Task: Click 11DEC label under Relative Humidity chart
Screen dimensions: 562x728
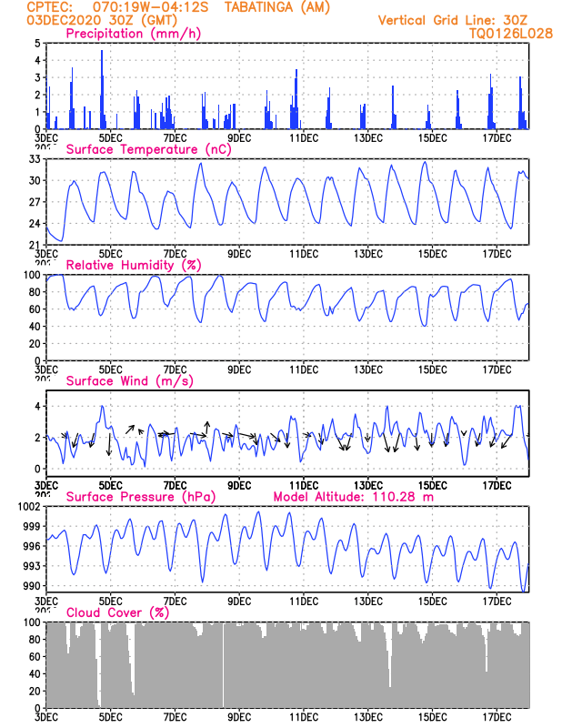Action: 303,369
